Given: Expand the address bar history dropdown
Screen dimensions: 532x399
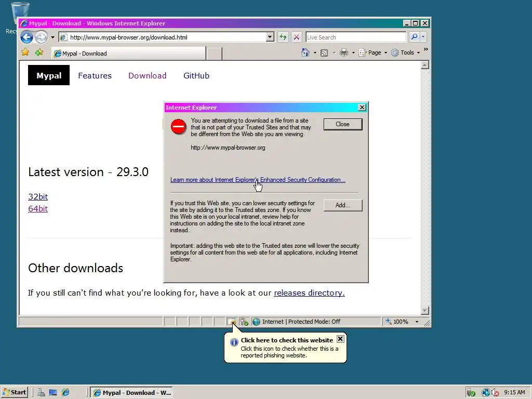Looking at the screenshot, I should [270, 37].
